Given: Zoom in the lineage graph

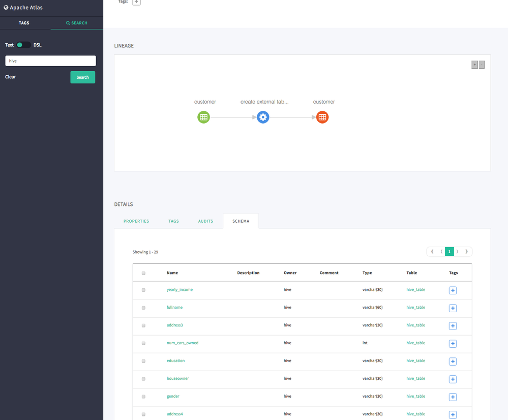Looking at the screenshot, I should click(474, 65).
